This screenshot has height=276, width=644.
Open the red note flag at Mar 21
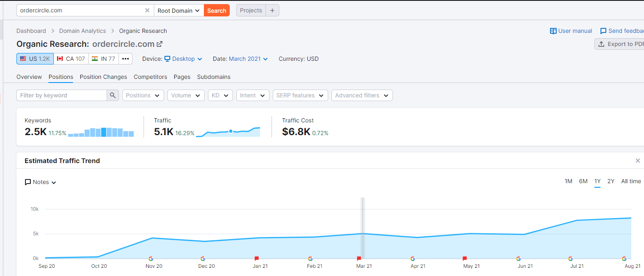pos(359,259)
